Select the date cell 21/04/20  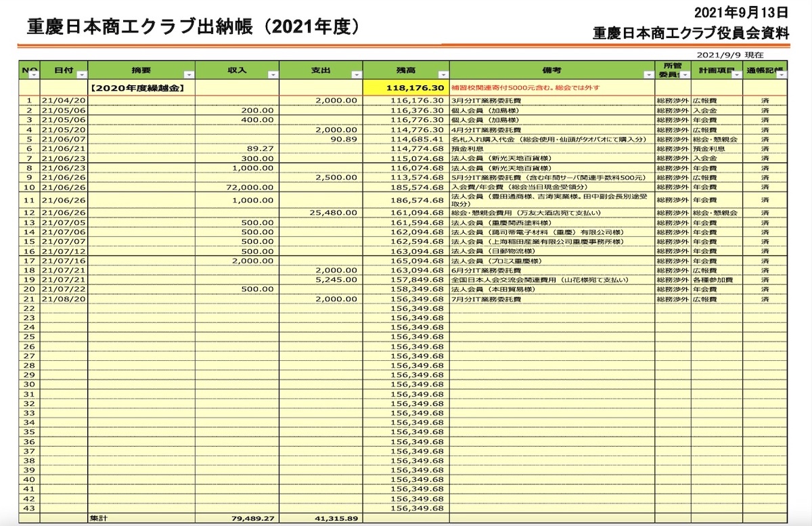[x=64, y=100]
